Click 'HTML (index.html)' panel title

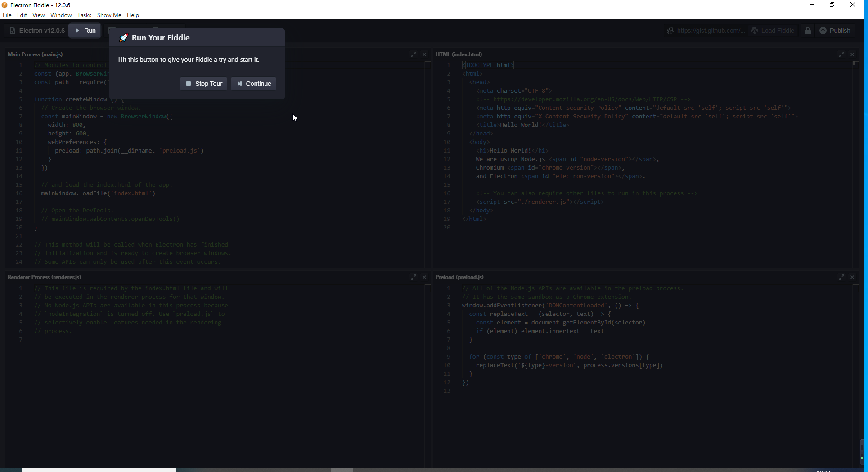[x=459, y=54]
